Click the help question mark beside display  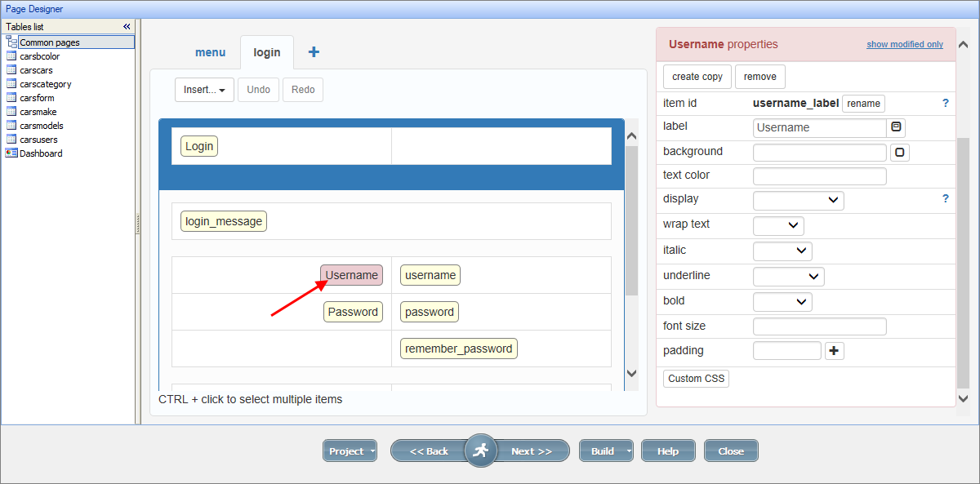click(946, 198)
